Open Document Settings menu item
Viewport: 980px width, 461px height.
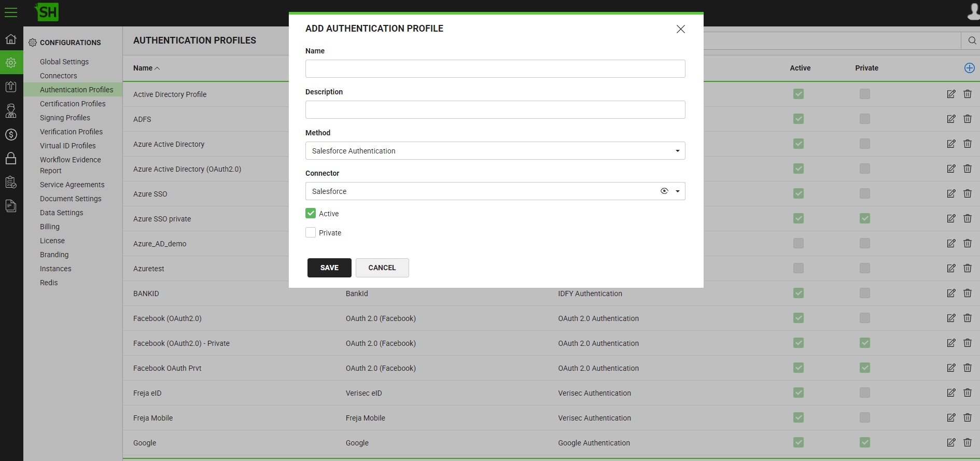[71, 199]
